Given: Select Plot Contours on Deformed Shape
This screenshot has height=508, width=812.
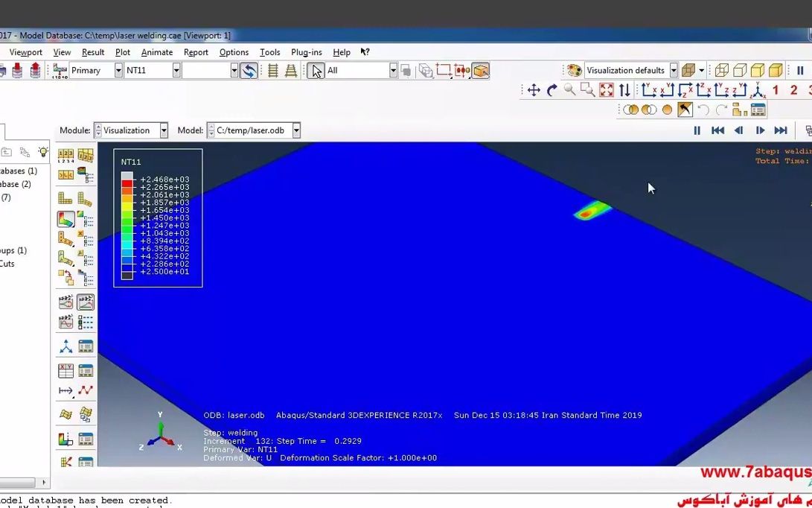Looking at the screenshot, I should pyautogui.click(x=65, y=218).
